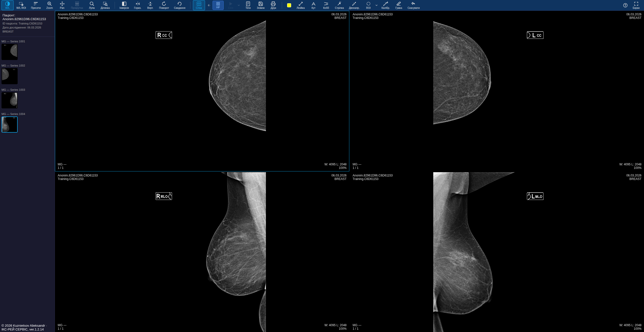Click patient name Anonim.82961D96.C6D61153 in sidebar
The image size is (644, 332).
(x=24, y=19)
